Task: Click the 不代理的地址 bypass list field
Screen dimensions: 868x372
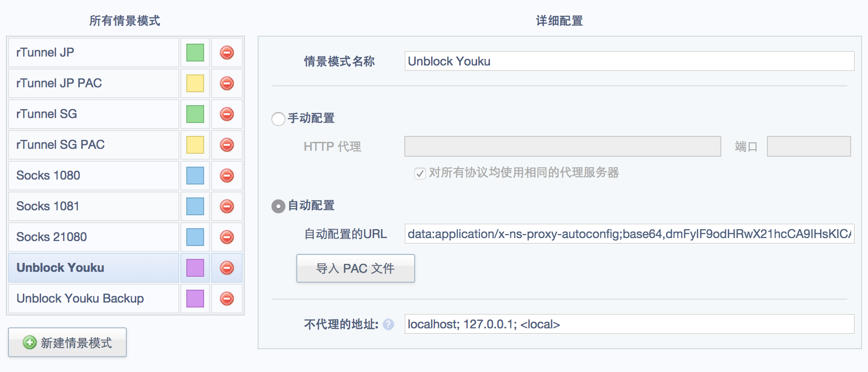Action: tap(629, 324)
